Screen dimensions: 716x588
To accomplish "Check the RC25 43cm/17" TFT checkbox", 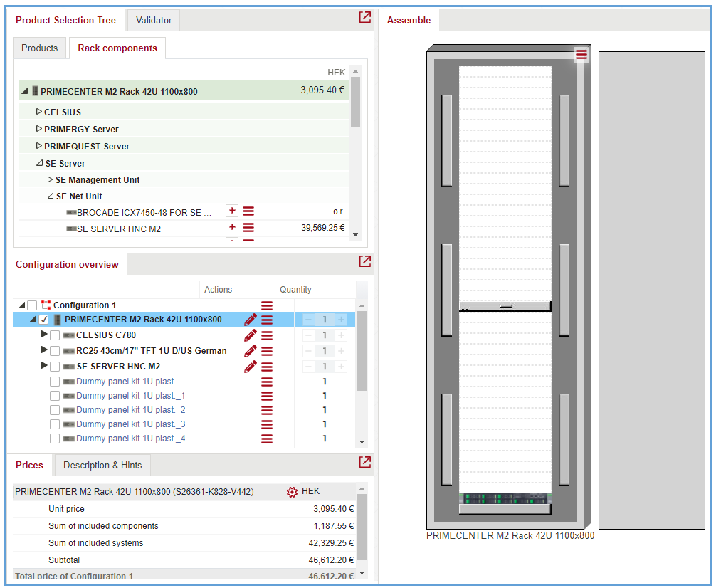I will [55, 351].
